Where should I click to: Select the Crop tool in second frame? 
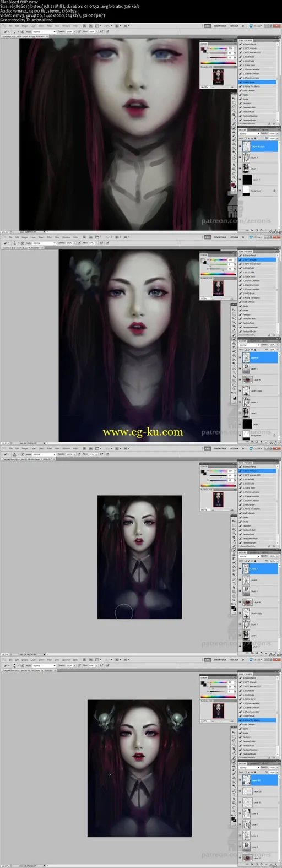pyautogui.click(x=234, y=326)
